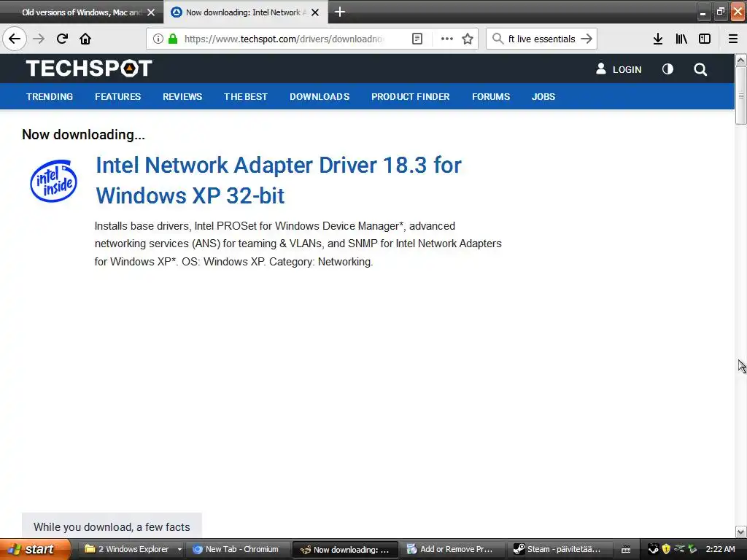Click the taskbar clock 2:22 AM
The image size is (747, 560).
click(x=720, y=549)
